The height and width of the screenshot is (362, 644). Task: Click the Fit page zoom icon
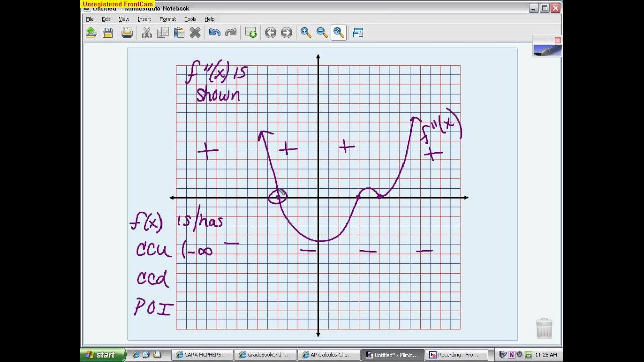(339, 33)
